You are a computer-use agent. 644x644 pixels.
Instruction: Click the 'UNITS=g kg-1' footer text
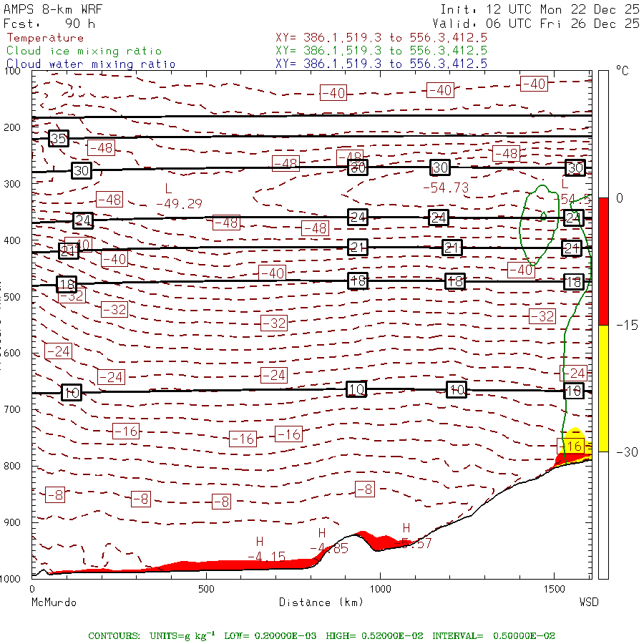182,635
